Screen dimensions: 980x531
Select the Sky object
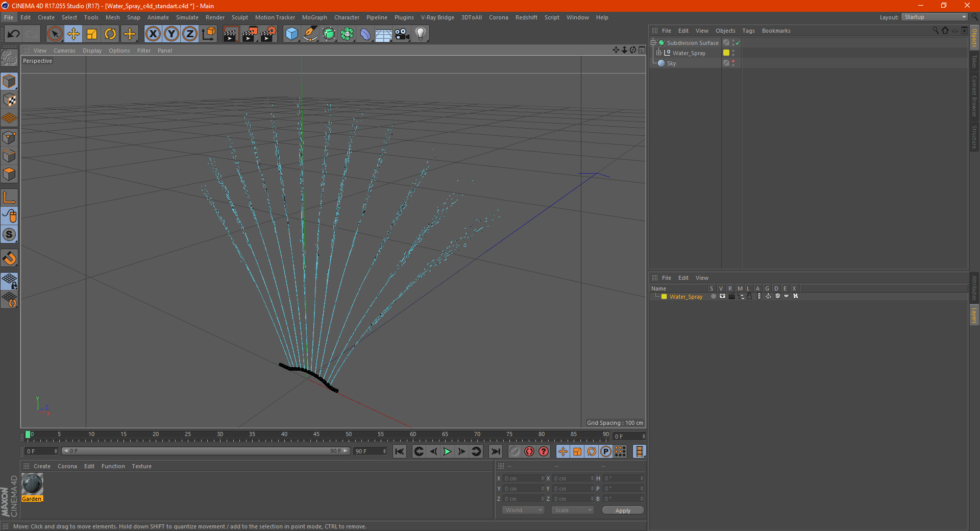click(671, 63)
